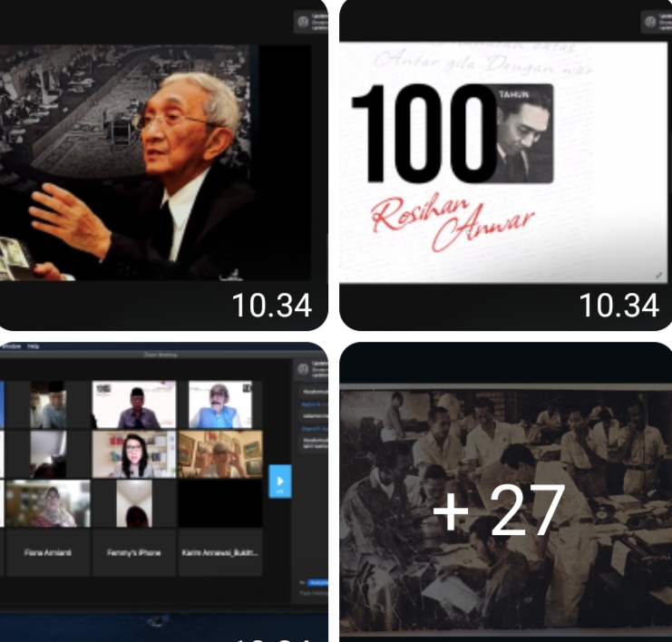Open the Window menu in the Zoom screenshot
Screen dimensions: 672x642
10,346
